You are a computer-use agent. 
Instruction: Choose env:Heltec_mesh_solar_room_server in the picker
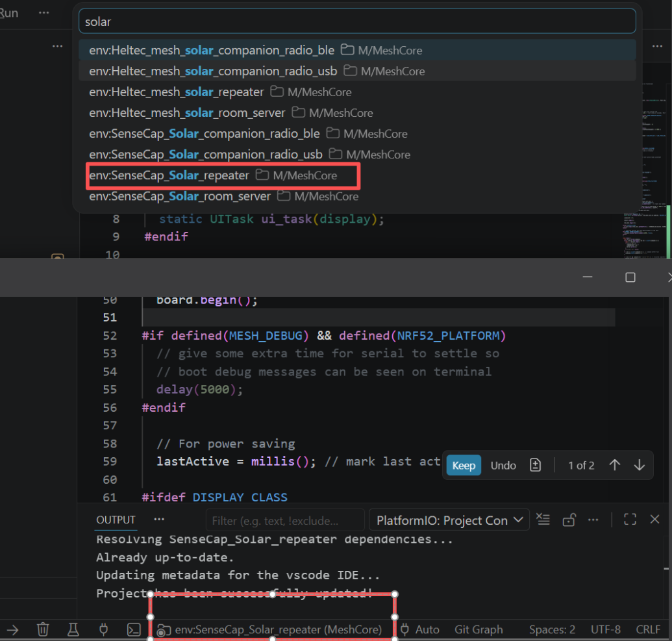point(187,113)
